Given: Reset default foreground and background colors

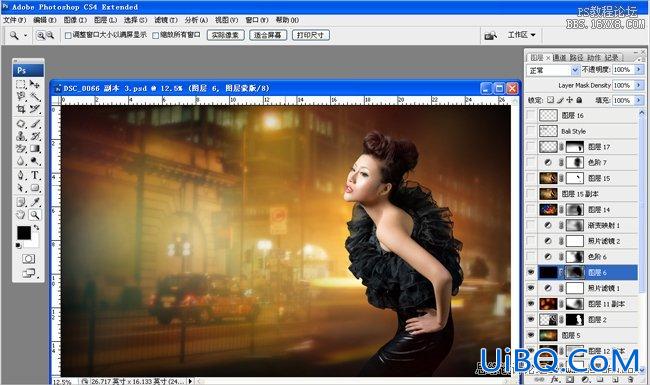Looking at the screenshot, I should [19, 245].
